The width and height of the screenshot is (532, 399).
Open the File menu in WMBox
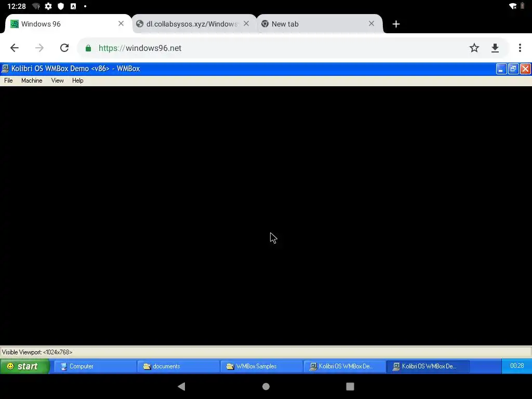tap(8, 81)
